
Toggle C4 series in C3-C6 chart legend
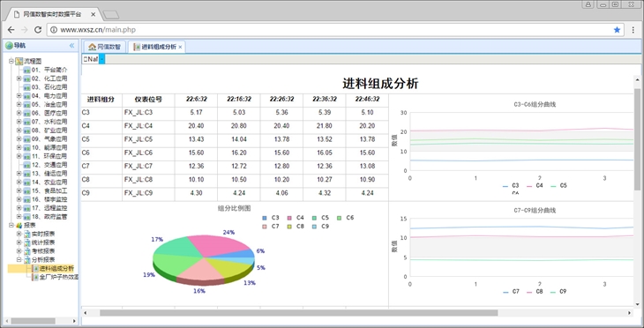(x=535, y=185)
